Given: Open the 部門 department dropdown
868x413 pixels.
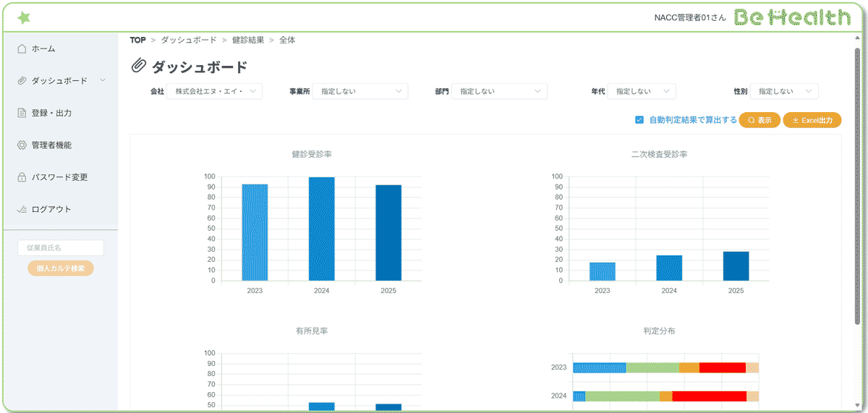Looking at the screenshot, I should [499, 91].
